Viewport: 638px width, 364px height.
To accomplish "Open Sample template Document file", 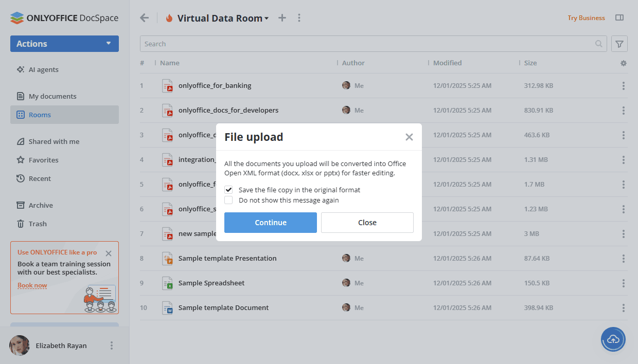I will coord(224,307).
